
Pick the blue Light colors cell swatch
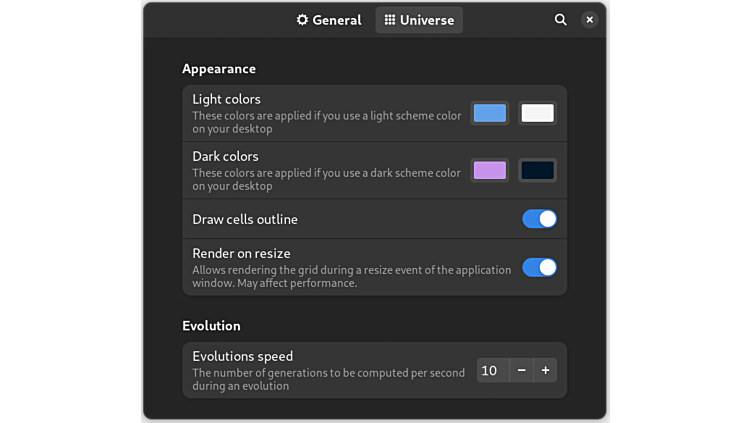(489, 113)
